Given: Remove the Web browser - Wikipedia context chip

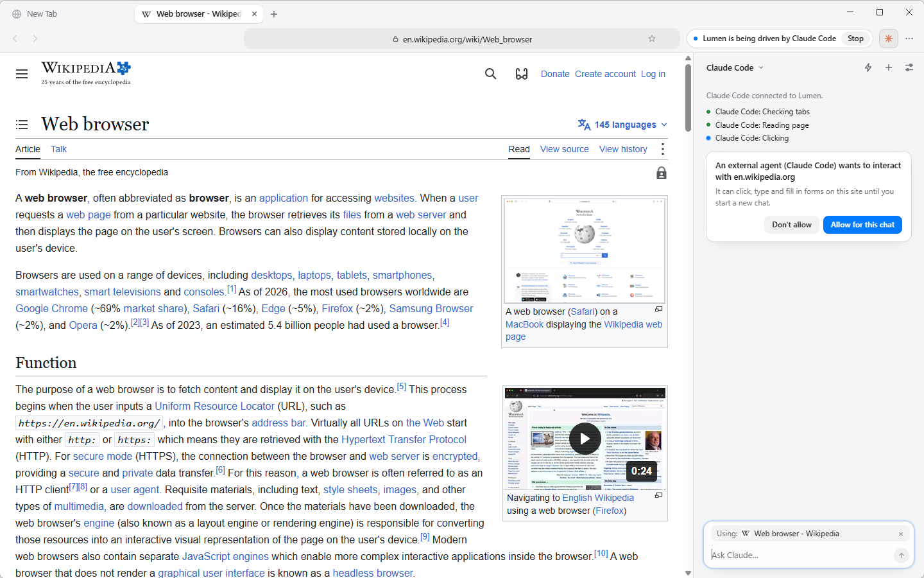Looking at the screenshot, I should point(901,534).
